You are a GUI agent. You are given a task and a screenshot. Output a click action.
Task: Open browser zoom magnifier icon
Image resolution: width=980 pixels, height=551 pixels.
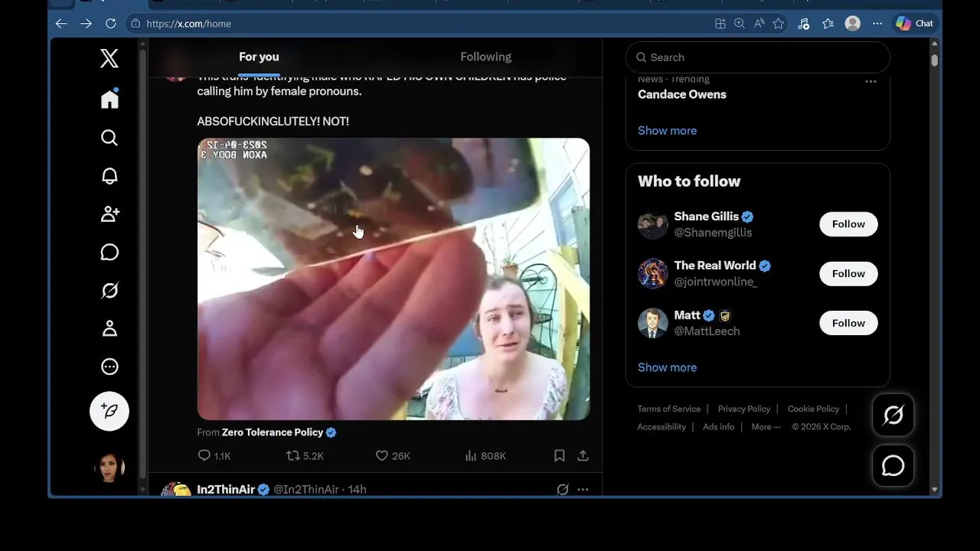740,24
